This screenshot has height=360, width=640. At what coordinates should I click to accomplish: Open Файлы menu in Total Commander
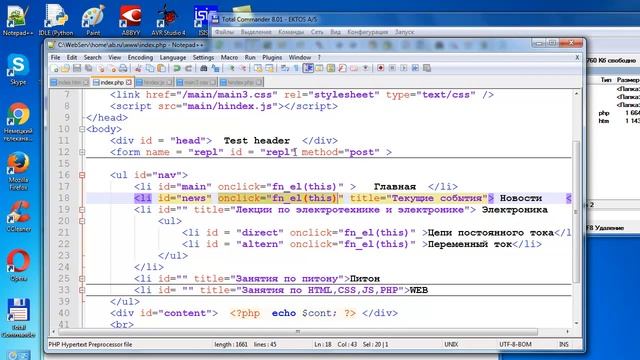(224, 32)
